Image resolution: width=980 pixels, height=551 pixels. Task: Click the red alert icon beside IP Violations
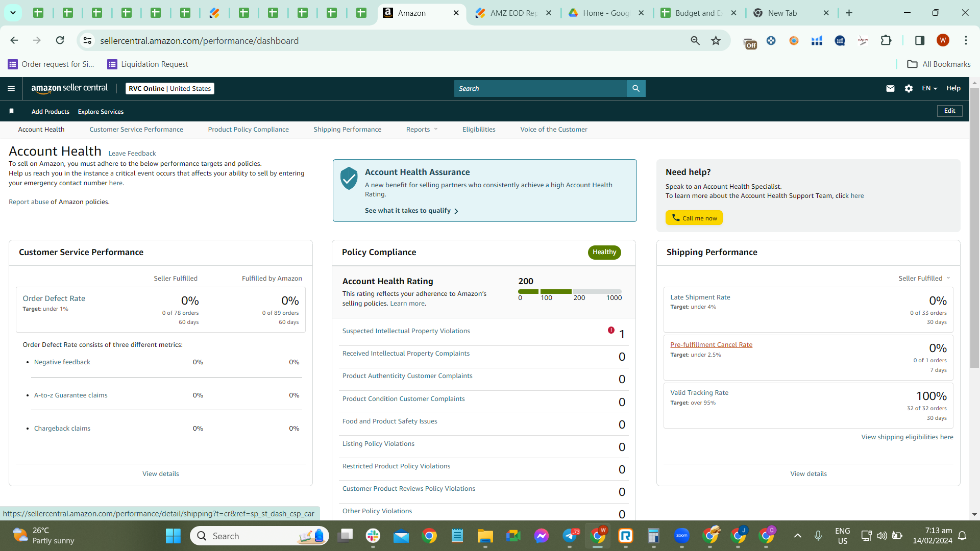click(611, 330)
